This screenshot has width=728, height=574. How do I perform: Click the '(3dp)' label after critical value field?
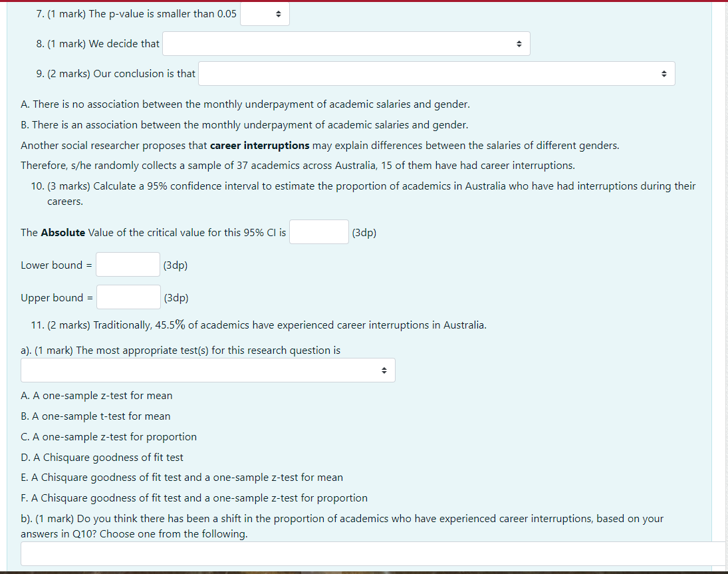pyautogui.click(x=364, y=233)
